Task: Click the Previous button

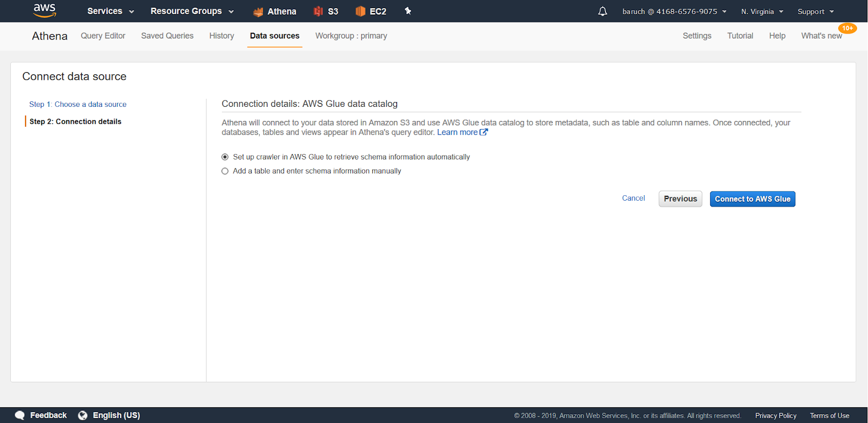Action: coord(680,199)
